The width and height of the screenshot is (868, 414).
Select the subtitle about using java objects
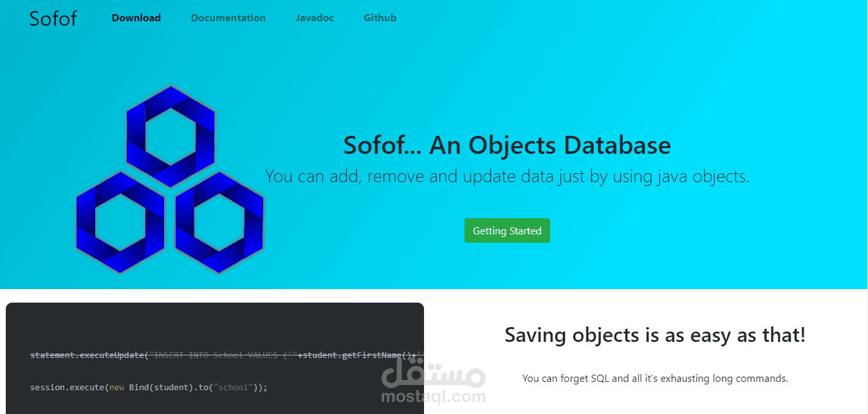point(507,176)
